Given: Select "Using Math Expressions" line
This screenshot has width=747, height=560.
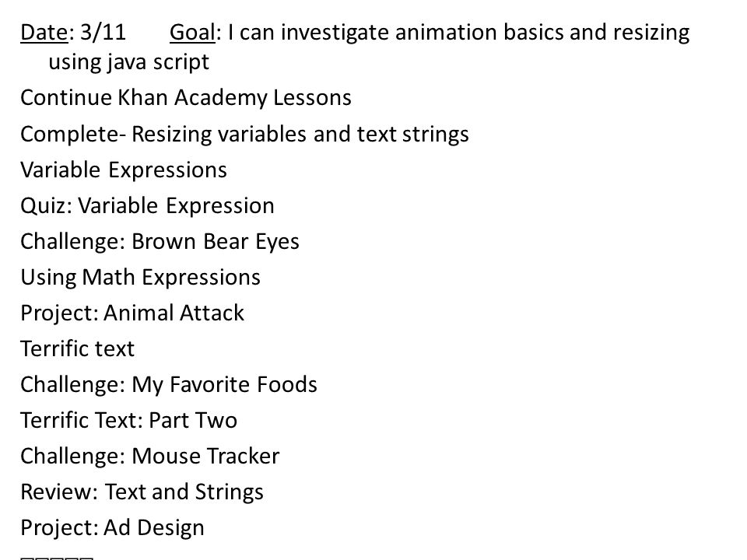Looking at the screenshot, I should point(140,277).
